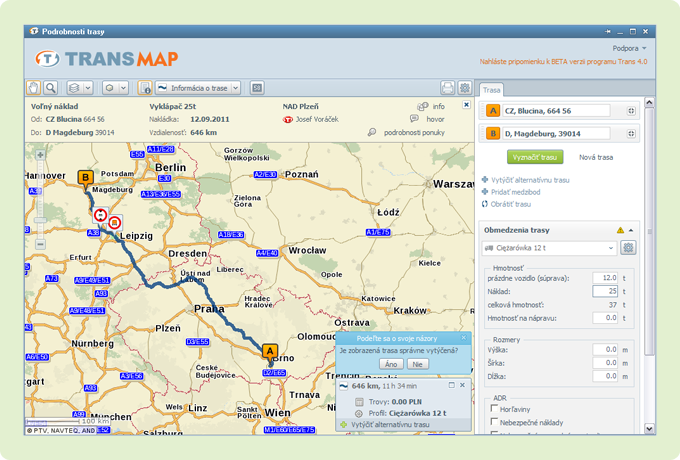Select the hand pan tool
The image size is (680, 460).
33,88
